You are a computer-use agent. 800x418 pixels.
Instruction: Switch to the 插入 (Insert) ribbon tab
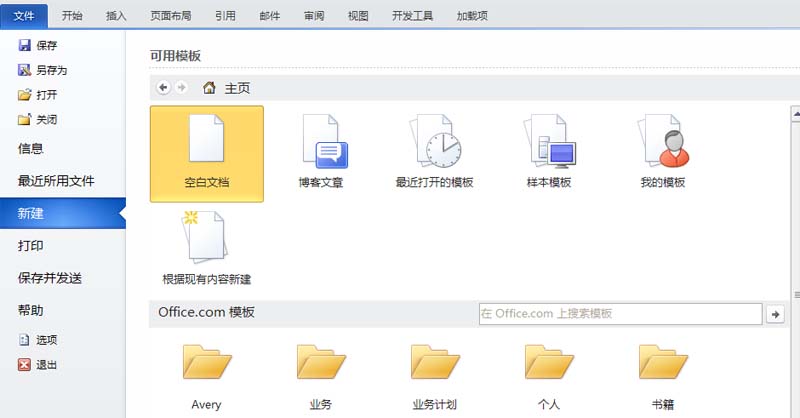116,16
